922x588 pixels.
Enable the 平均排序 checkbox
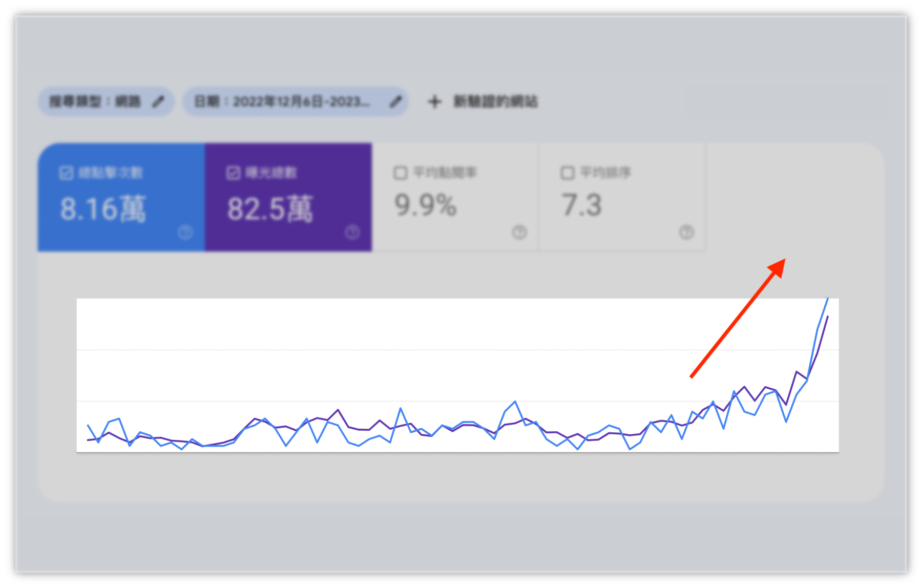click(567, 173)
